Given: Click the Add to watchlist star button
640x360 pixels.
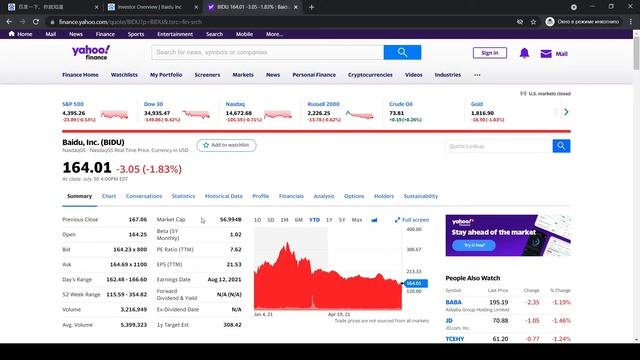Looking at the screenshot, I should pyautogui.click(x=226, y=145).
